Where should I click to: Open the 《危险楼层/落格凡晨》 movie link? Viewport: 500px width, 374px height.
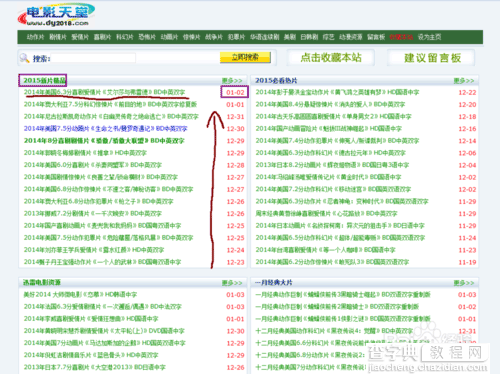tap(108, 238)
